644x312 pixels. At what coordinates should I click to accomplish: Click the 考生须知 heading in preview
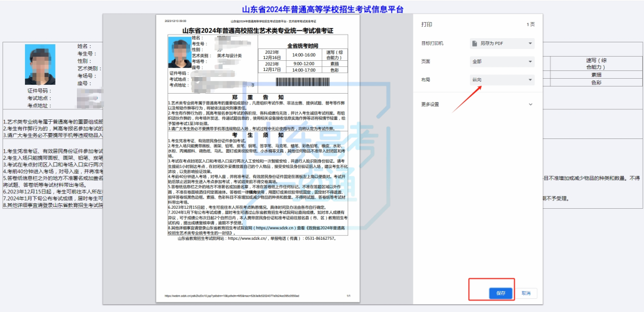tap(258, 134)
